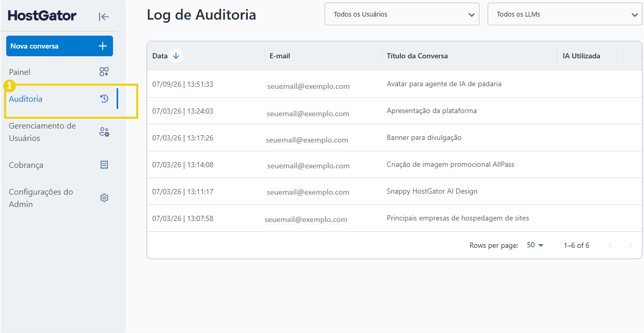Click the email in the 13:24:03 row
The height and width of the screenshot is (333, 644).
pos(308,114)
